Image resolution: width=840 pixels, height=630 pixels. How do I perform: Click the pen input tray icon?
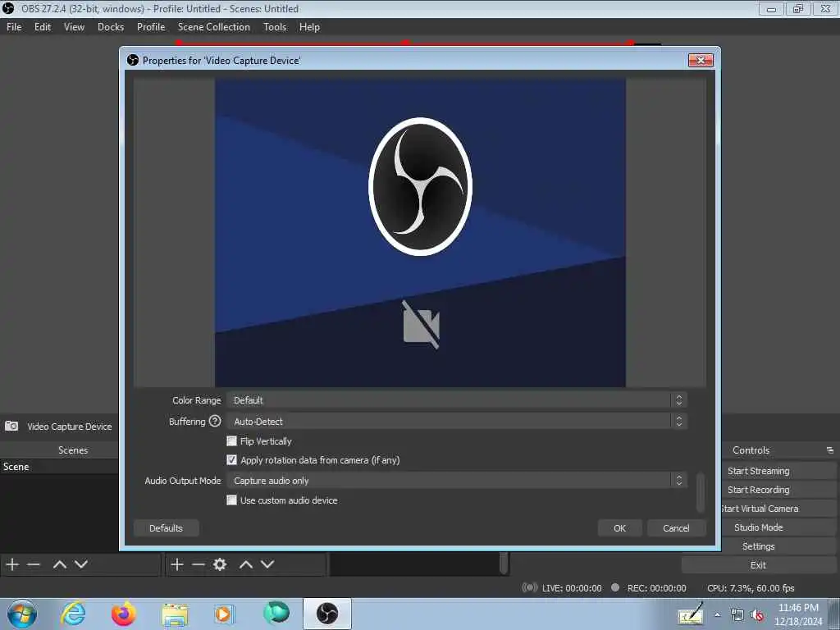tap(691, 614)
